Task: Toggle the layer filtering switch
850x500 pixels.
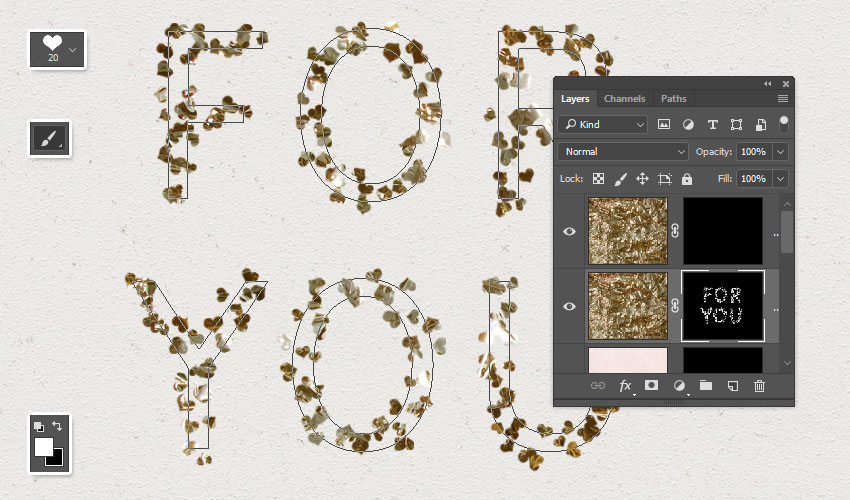Action: point(784,124)
